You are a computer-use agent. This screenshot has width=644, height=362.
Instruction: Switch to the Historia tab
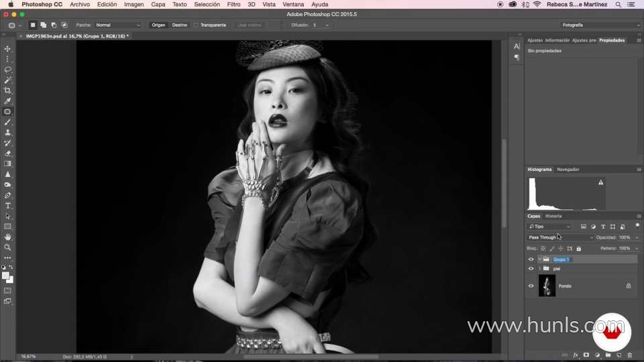click(553, 217)
